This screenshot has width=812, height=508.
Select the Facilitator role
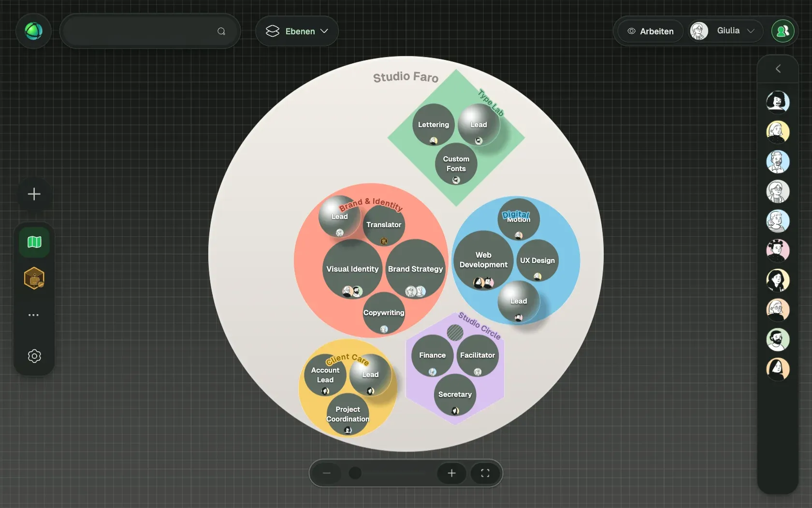pyautogui.click(x=478, y=355)
